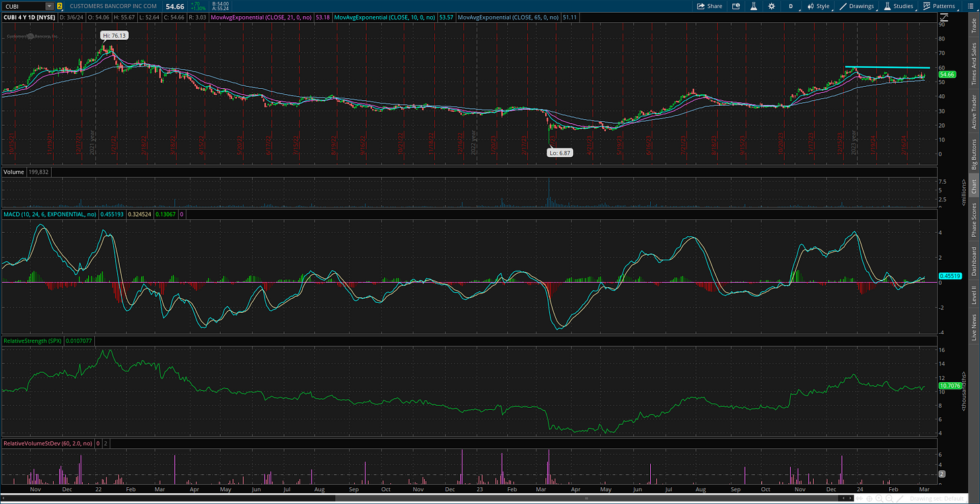Click the C: 54.66 close value

[x=176, y=17]
